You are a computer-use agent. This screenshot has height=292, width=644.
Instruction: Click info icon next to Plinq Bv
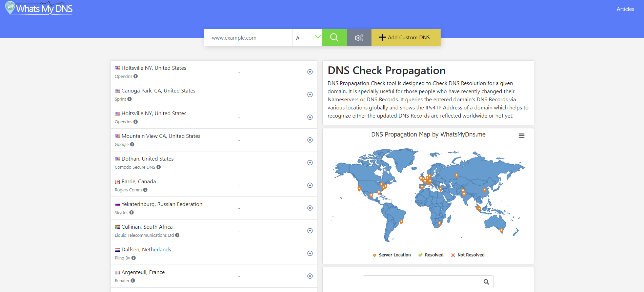[134, 258]
